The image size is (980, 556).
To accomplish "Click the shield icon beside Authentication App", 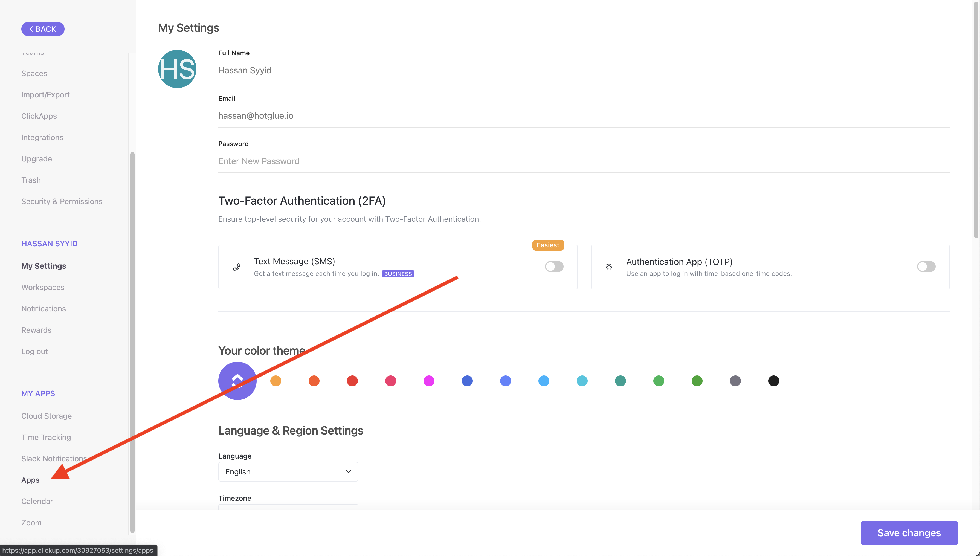I will 609,267.
